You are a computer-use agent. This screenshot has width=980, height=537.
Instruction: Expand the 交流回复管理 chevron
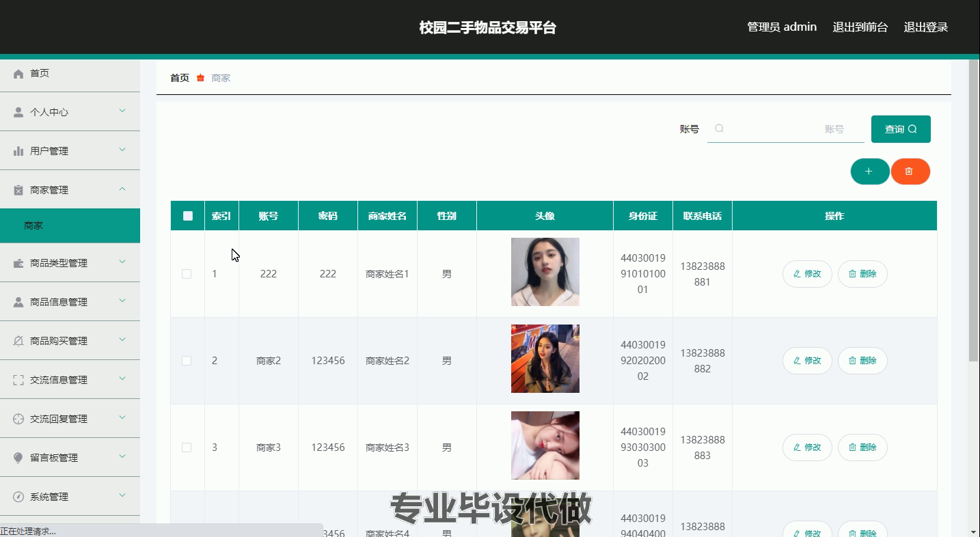[122, 417]
